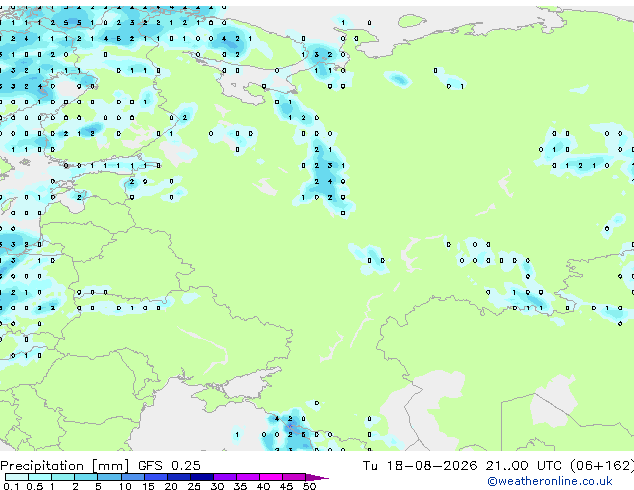
Task: Click the legend value label '30'
Action: click(x=217, y=486)
